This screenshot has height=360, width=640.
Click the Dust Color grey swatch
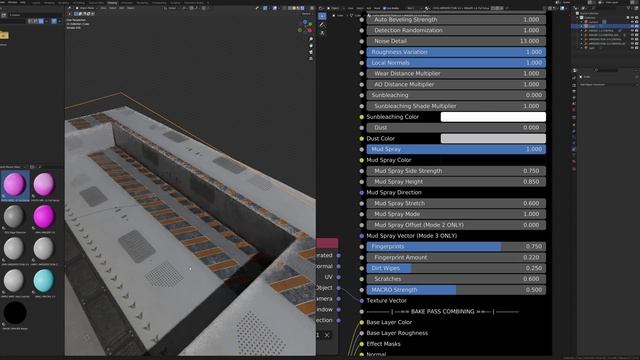[493, 138]
